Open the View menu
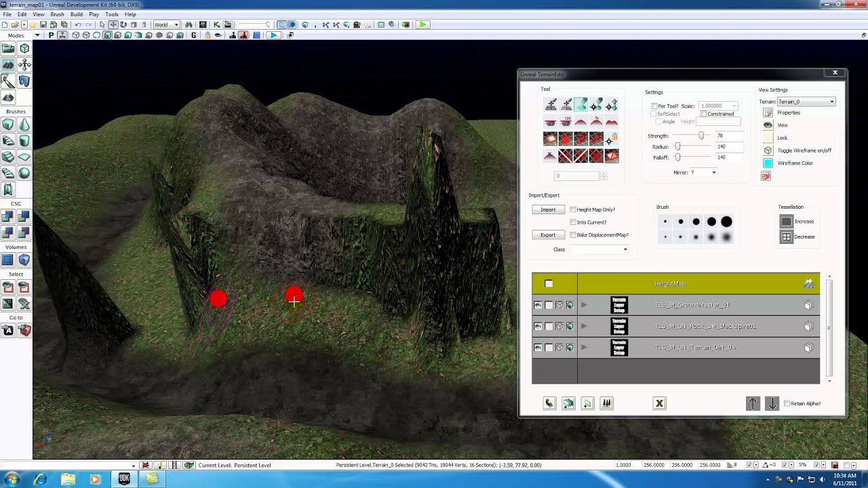The height and width of the screenshot is (488, 868). [x=39, y=14]
